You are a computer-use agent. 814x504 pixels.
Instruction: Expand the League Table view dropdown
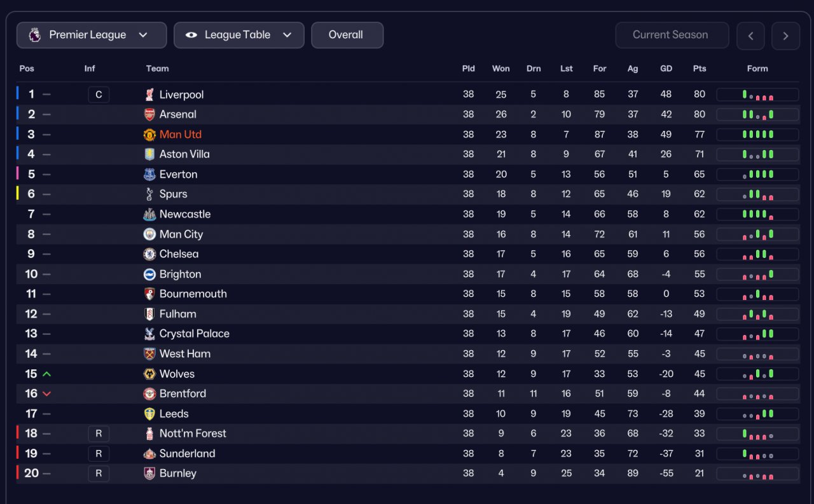238,35
